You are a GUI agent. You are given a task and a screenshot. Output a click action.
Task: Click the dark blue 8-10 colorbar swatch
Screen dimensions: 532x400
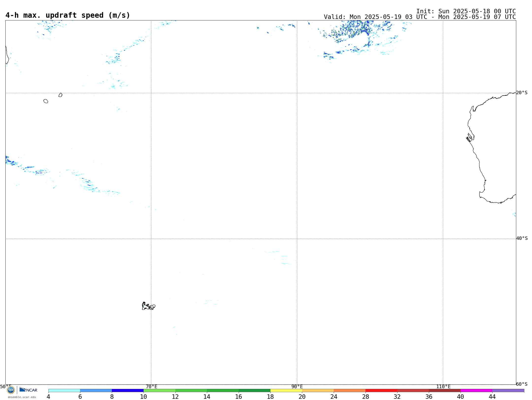128,391
